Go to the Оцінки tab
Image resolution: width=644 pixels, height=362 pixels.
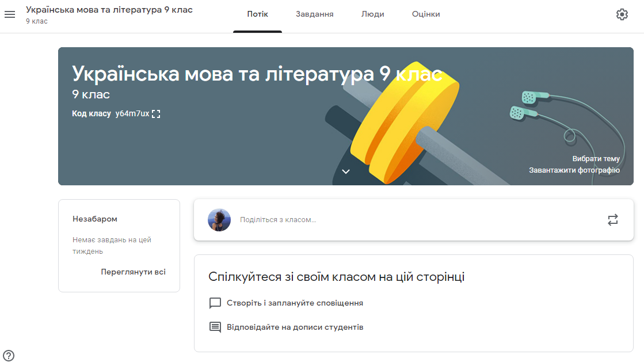click(426, 14)
